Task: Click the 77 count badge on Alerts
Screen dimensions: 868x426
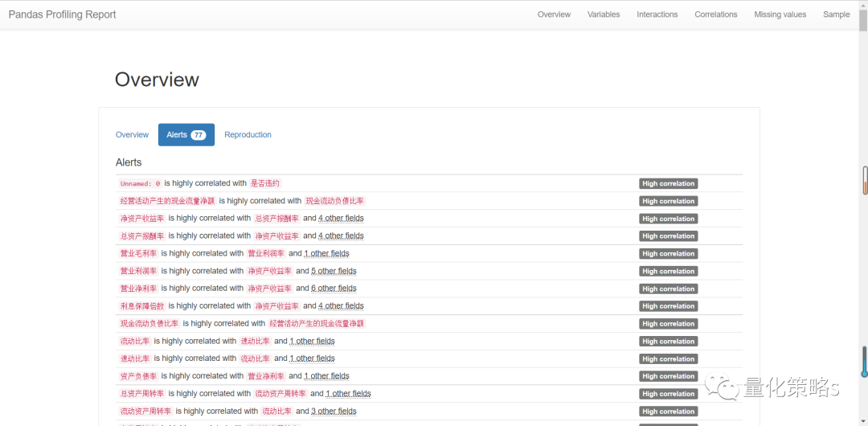Action: coord(199,134)
